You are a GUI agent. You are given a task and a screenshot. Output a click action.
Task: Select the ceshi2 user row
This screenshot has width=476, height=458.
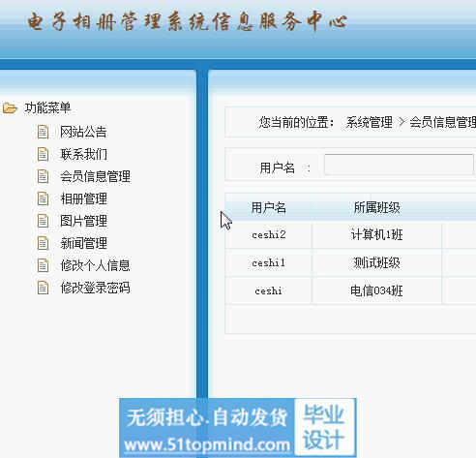(350, 235)
